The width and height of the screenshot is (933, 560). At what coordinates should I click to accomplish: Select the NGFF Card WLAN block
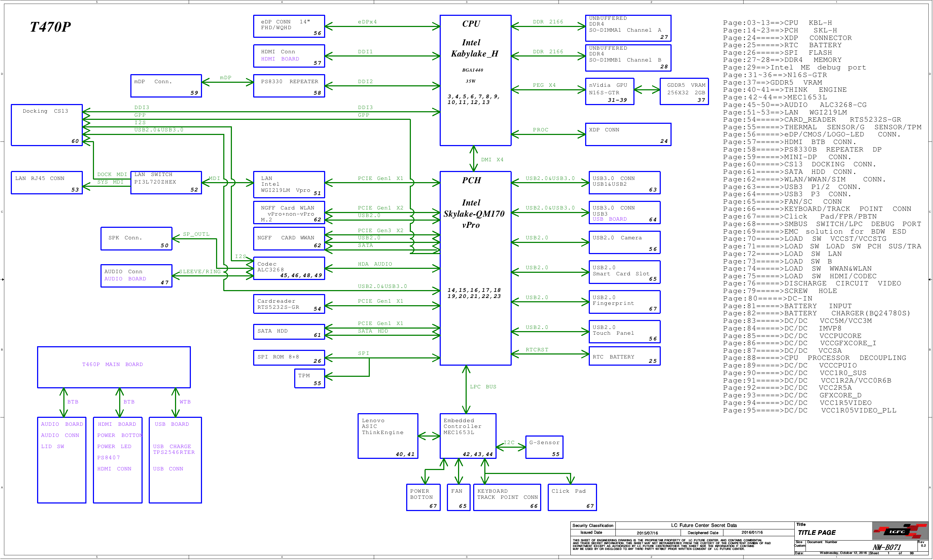(x=289, y=212)
